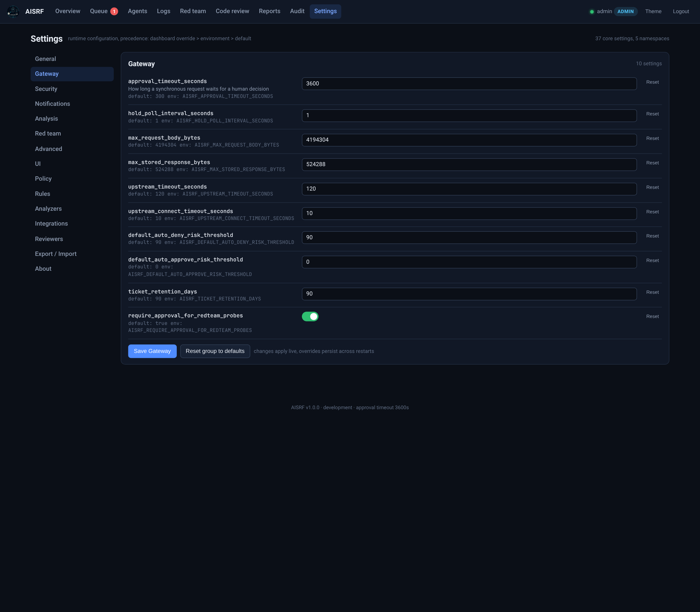Open the Overview nav tab
The height and width of the screenshot is (612, 700).
coord(68,11)
